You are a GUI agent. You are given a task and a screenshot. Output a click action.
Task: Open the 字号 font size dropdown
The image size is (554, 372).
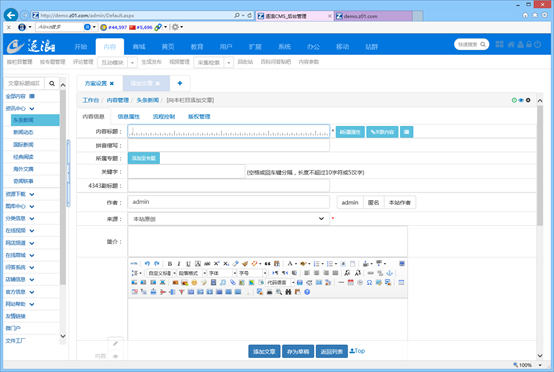pos(252,273)
